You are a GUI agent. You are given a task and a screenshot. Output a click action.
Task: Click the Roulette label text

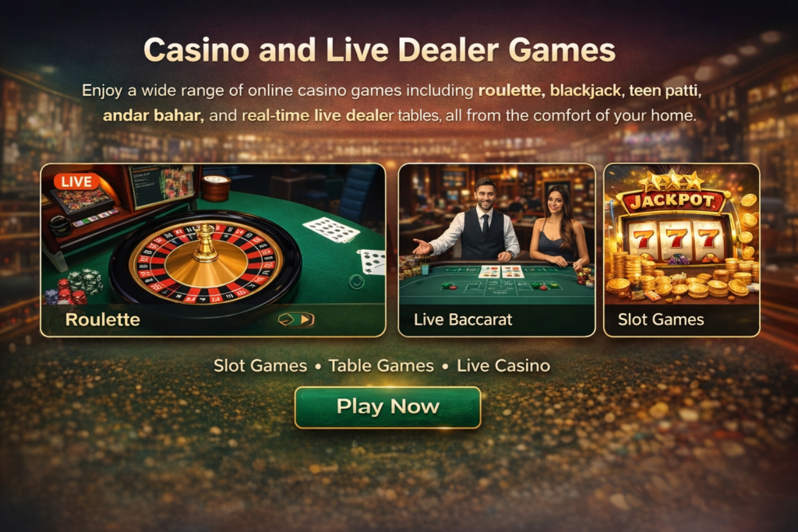click(x=102, y=319)
